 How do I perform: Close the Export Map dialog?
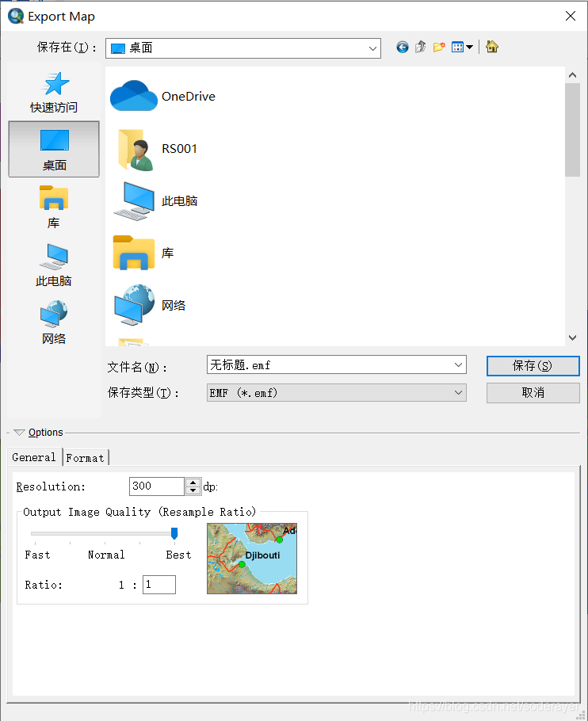(x=570, y=16)
